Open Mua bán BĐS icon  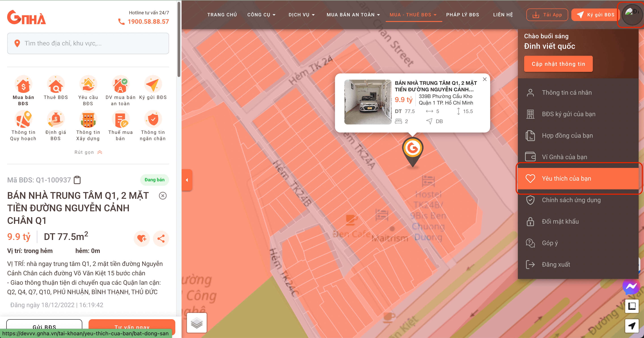(x=23, y=84)
